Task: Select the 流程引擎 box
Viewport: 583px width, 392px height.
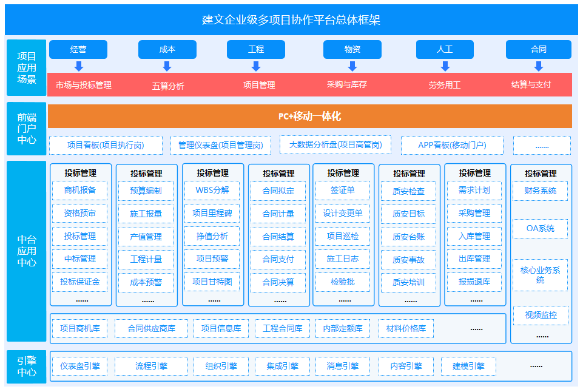Action: point(151,367)
